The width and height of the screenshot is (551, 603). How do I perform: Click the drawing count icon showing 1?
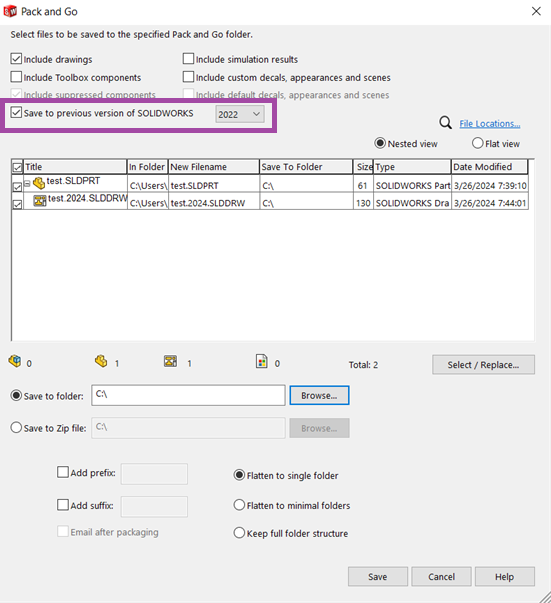coord(170,361)
